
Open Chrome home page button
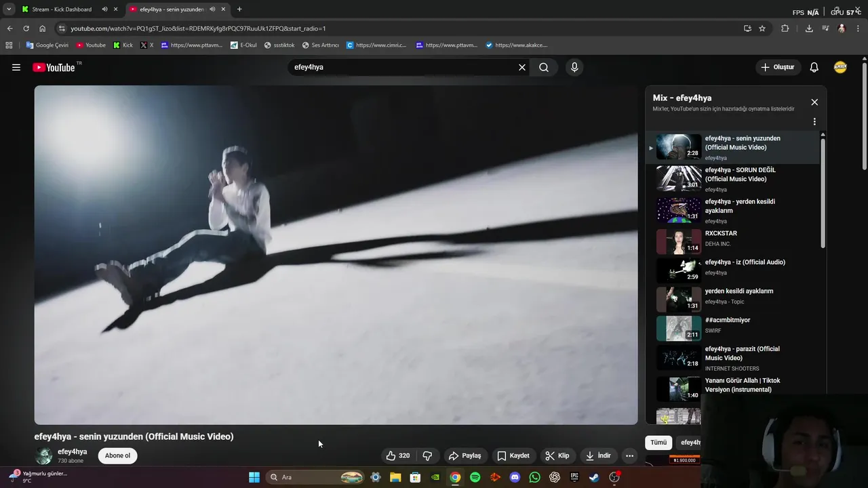click(42, 28)
